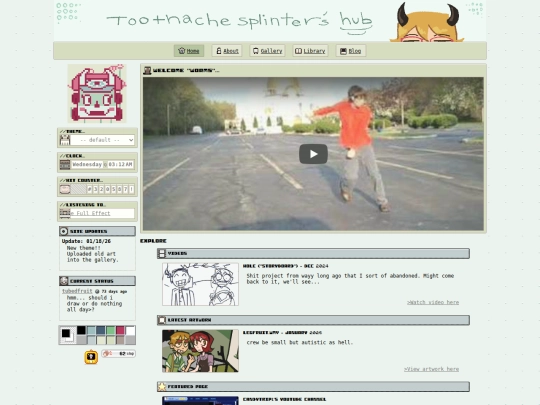Click the "73 days ago" timestamp

coord(114,291)
